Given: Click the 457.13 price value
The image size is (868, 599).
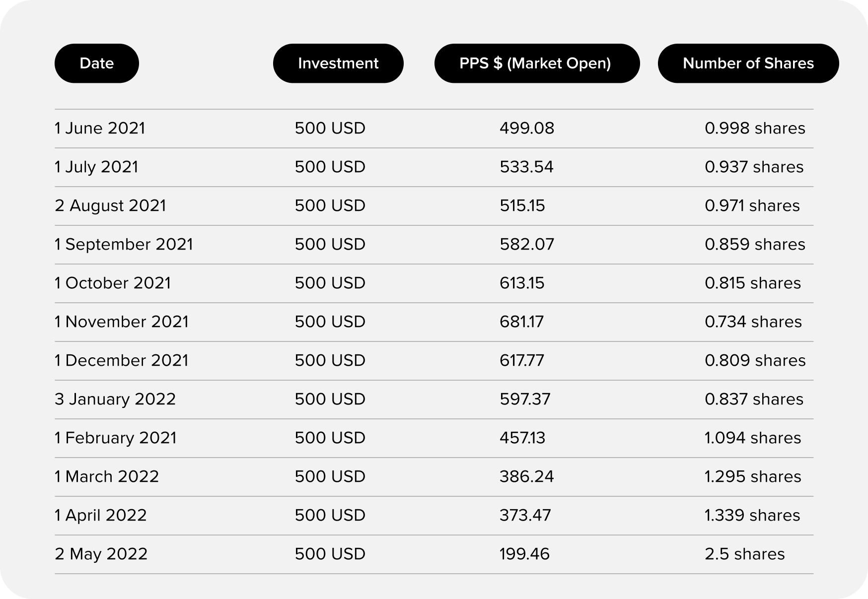Looking at the screenshot, I should click(x=522, y=438).
